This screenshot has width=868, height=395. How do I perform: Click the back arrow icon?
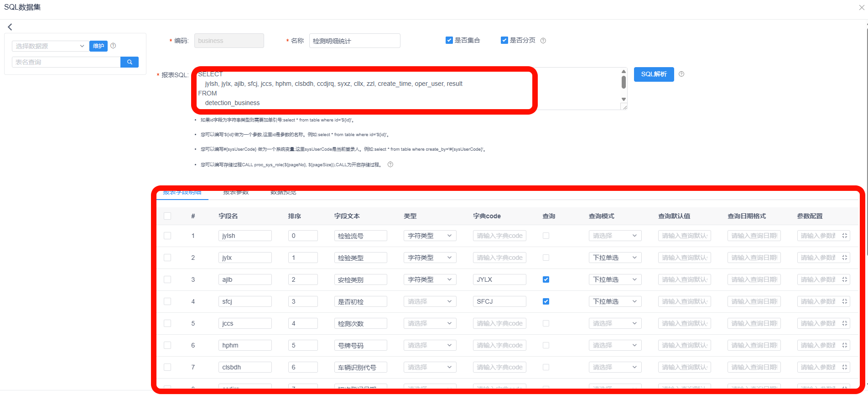(x=10, y=27)
